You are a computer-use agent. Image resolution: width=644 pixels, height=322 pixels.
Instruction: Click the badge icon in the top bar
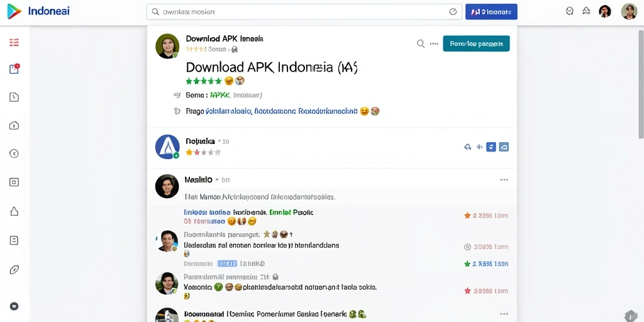(x=570, y=11)
